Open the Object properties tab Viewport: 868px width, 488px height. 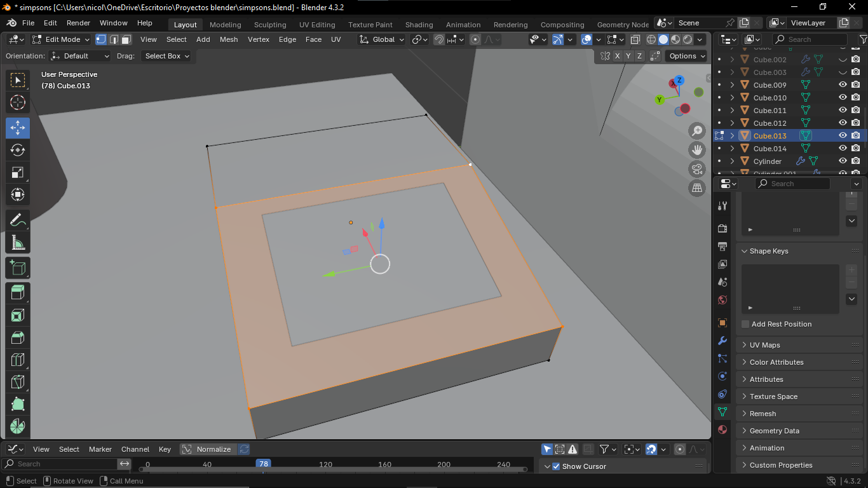click(722, 323)
